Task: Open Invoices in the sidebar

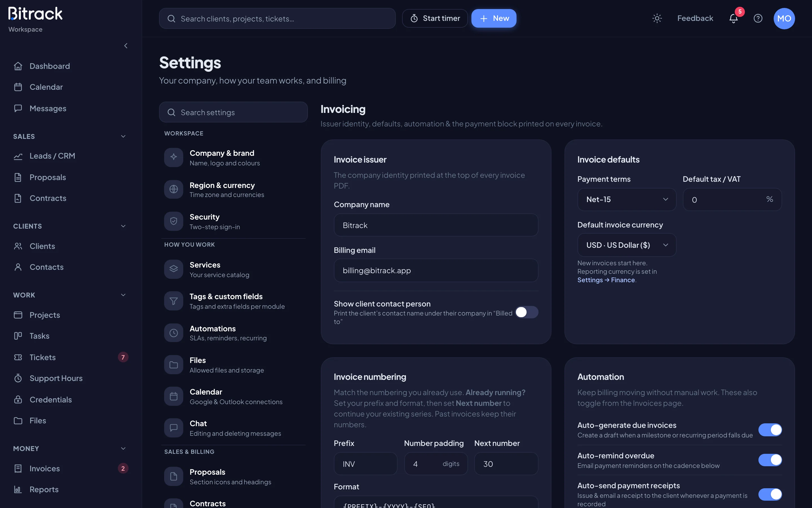Action: pyautogui.click(x=71, y=468)
